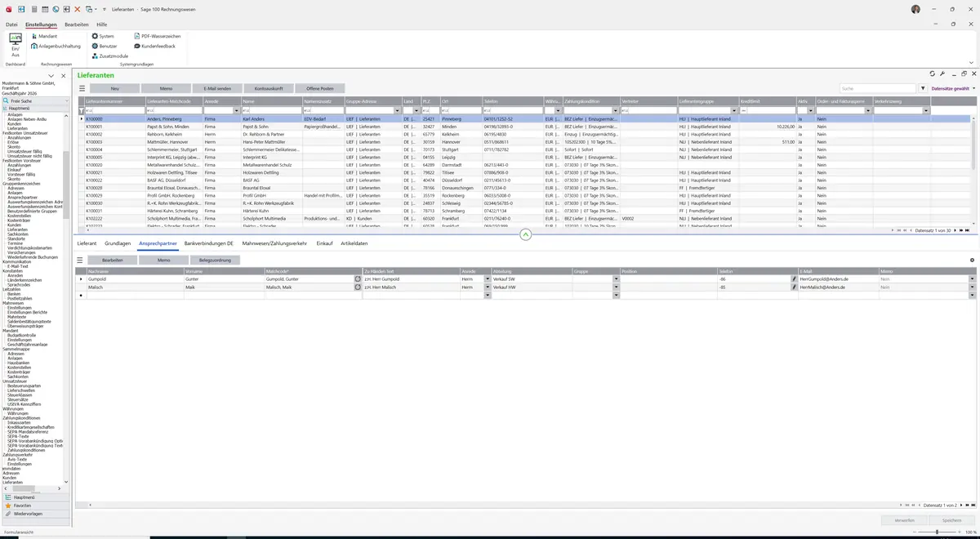Open Mandant settings in the ribbon
980x539 pixels.
44,36
